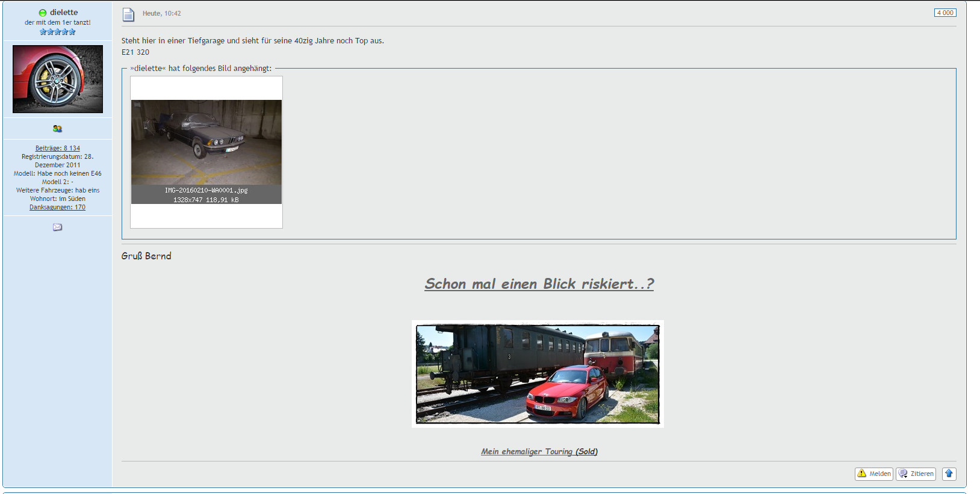Click the IMG-20160210-WA0001.jpg filename caption
Screen dimensions: 980x494
coord(206,190)
